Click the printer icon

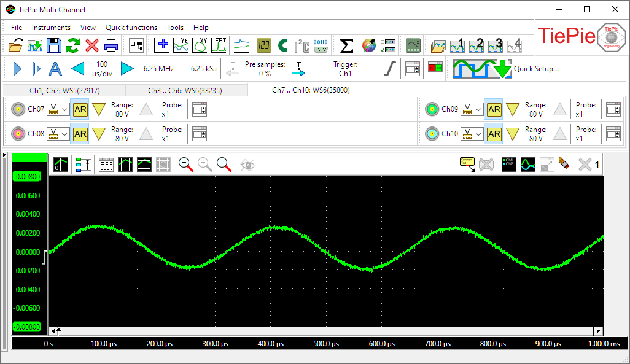[111, 45]
